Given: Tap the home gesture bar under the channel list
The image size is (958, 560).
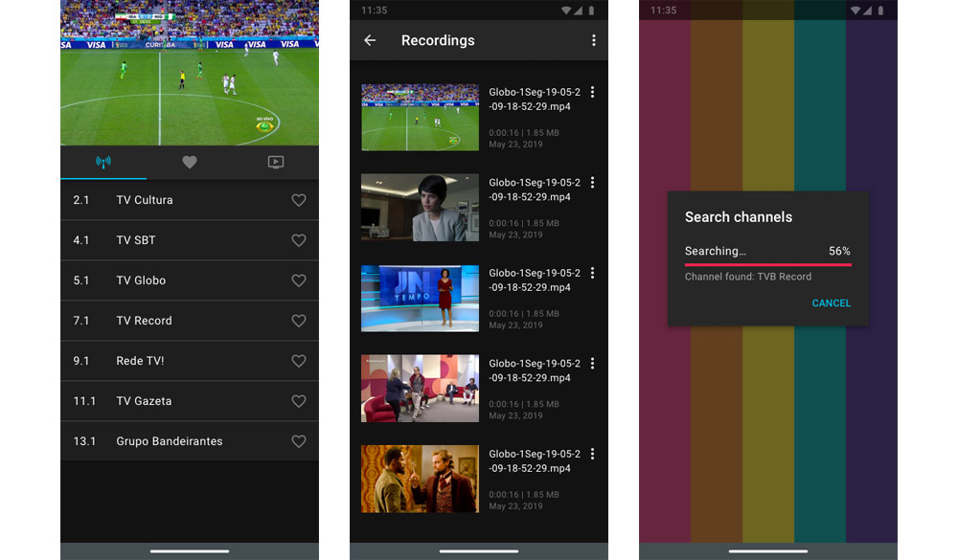Looking at the screenshot, I should pyautogui.click(x=190, y=551).
